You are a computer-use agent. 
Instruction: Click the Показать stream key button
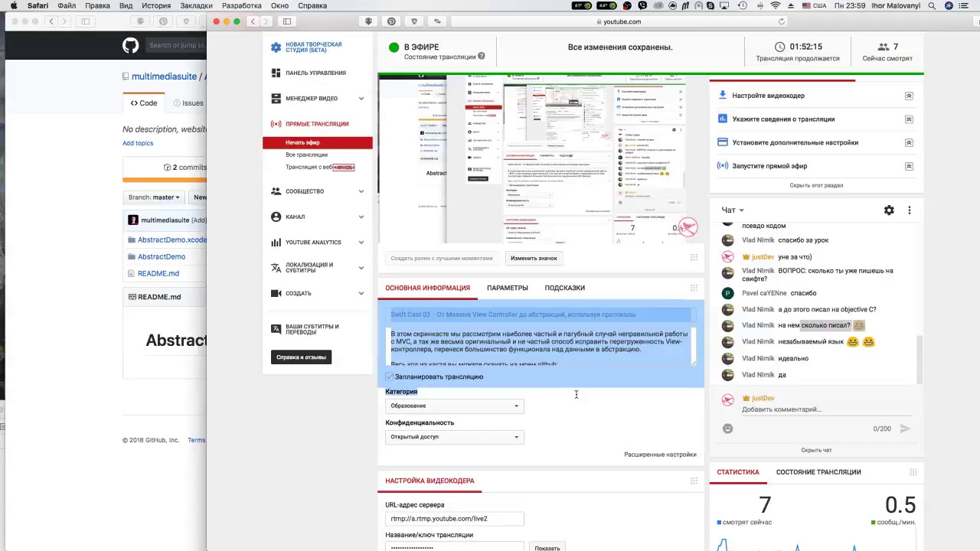[547, 548]
